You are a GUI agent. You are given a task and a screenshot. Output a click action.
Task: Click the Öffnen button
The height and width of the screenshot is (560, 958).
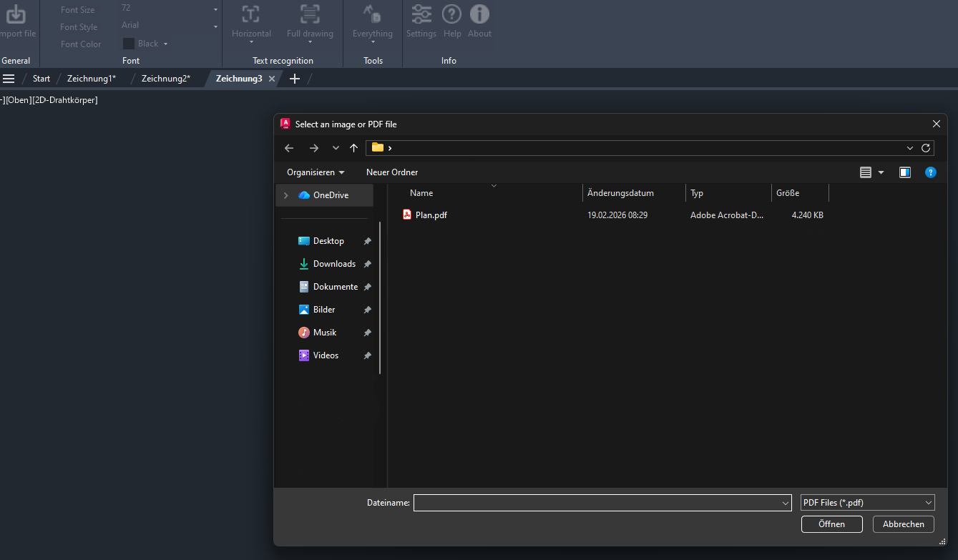(x=832, y=524)
